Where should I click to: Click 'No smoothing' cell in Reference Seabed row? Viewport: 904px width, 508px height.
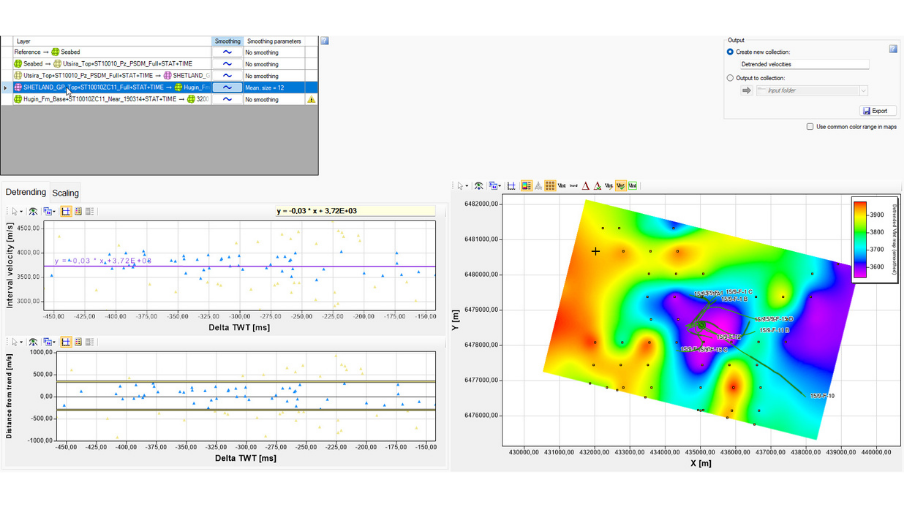point(274,52)
